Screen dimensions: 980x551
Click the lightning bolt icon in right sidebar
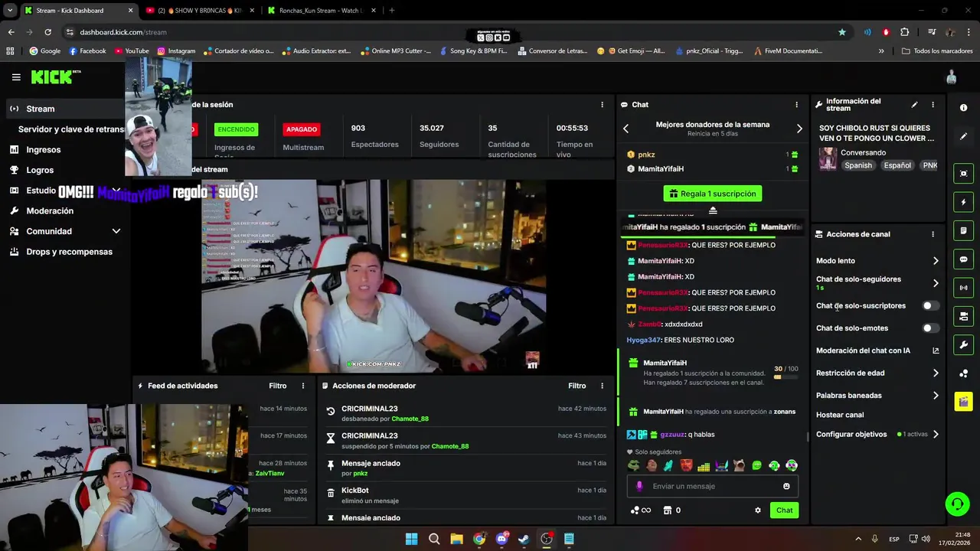963,202
